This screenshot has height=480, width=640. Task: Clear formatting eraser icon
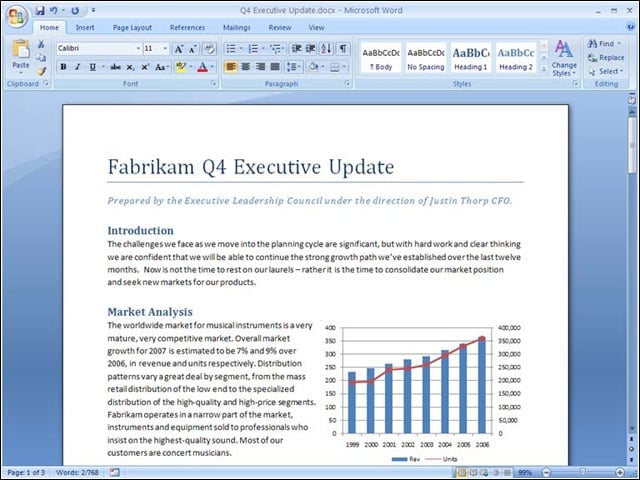[209, 49]
